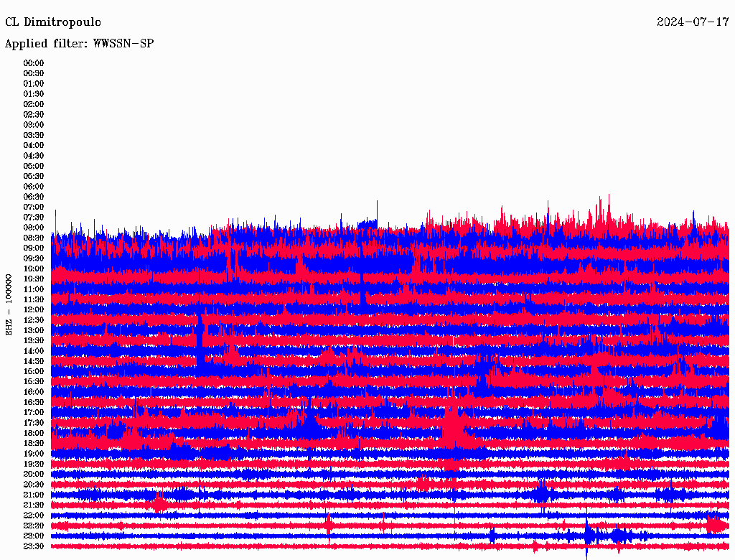Select the 00:30 time label

pyautogui.click(x=34, y=73)
